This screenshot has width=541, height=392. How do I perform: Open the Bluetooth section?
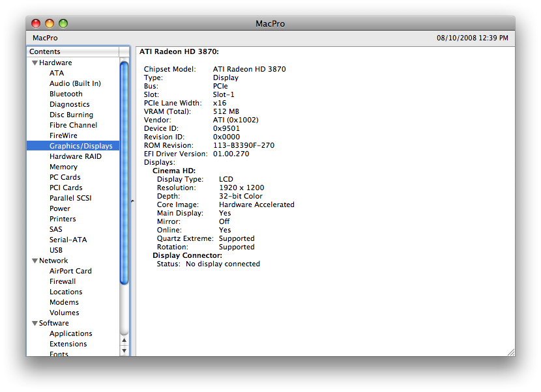pos(66,94)
